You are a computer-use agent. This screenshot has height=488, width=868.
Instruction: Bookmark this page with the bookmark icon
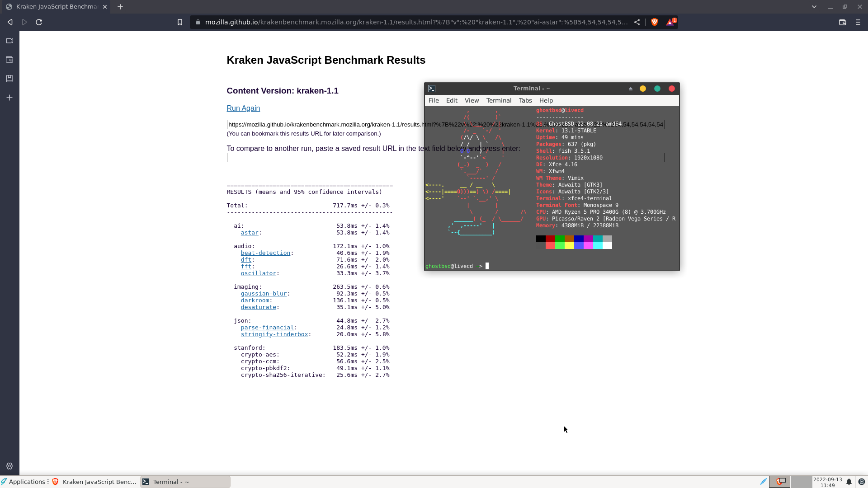(180, 22)
